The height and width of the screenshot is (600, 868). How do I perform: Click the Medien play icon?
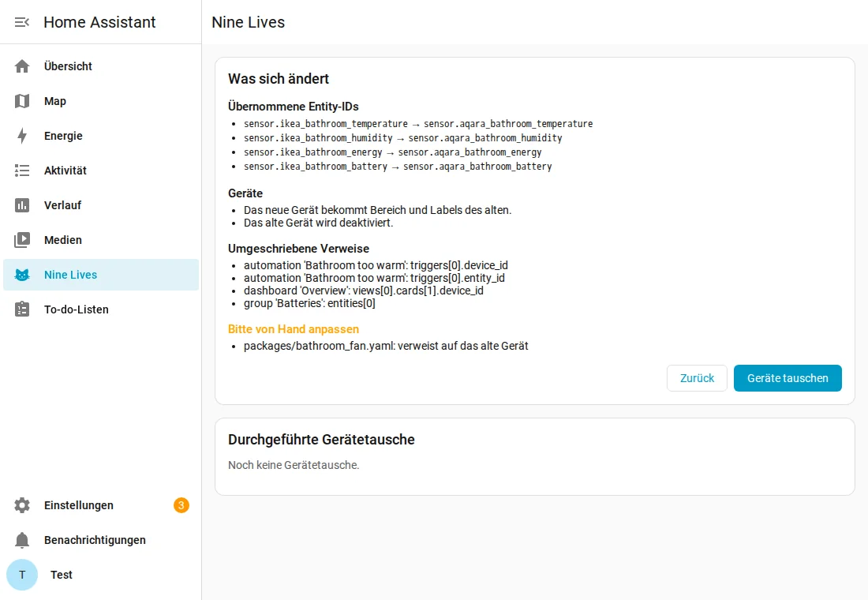22,240
